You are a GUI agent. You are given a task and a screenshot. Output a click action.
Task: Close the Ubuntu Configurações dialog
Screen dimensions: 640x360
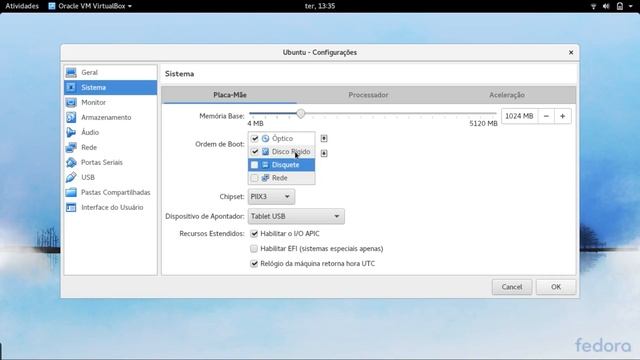571,53
